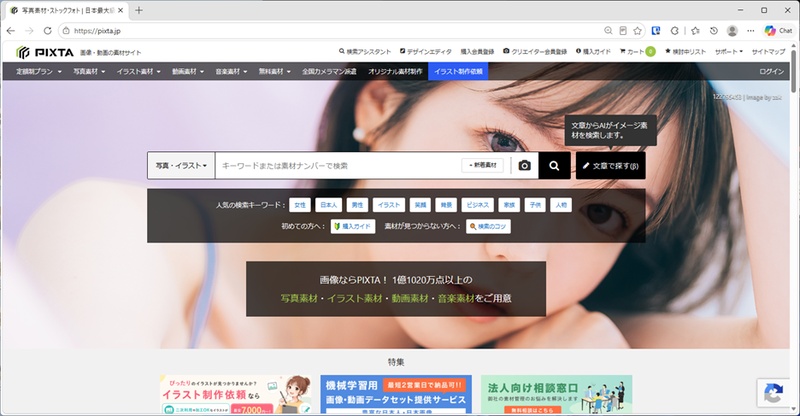Reload the page
This screenshot has height=416, width=800.
click(x=47, y=31)
